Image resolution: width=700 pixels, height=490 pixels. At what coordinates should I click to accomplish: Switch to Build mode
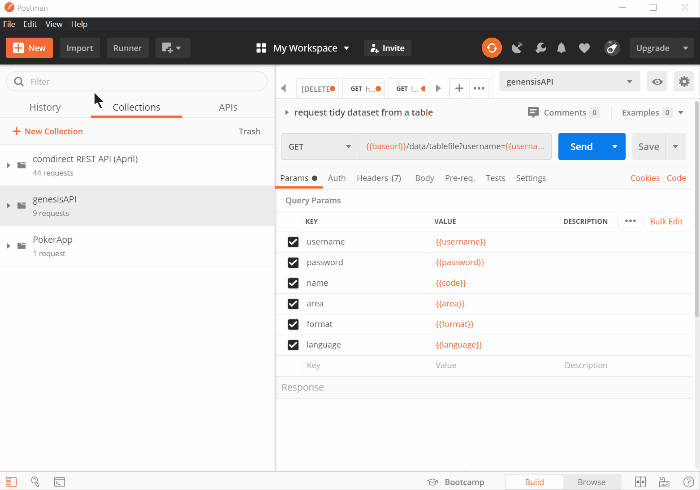click(x=534, y=482)
